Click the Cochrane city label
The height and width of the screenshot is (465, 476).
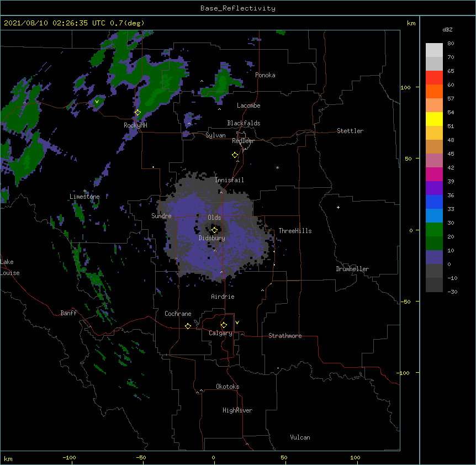click(178, 314)
